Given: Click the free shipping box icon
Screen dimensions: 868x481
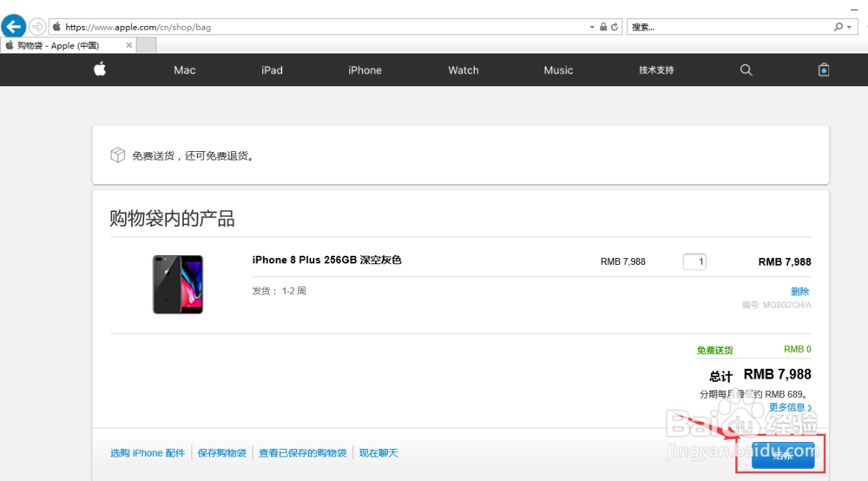Looking at the screenshot, I should pos(117,155).
